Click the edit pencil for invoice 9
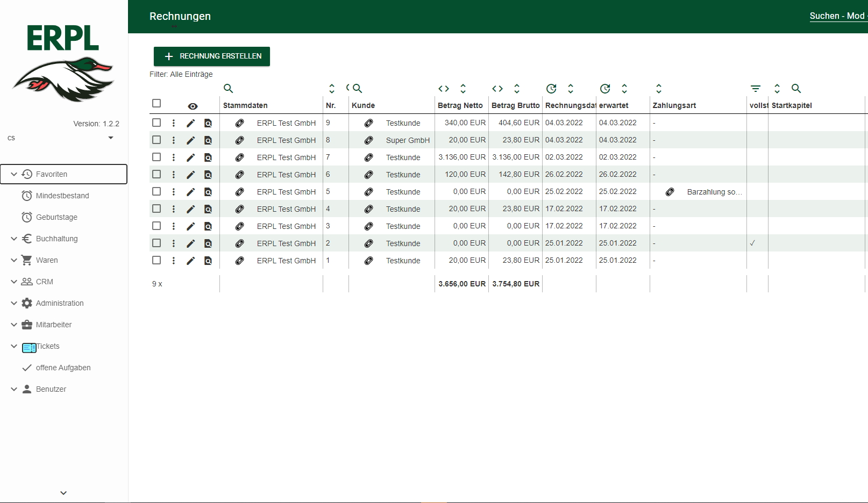 [190, 123]
